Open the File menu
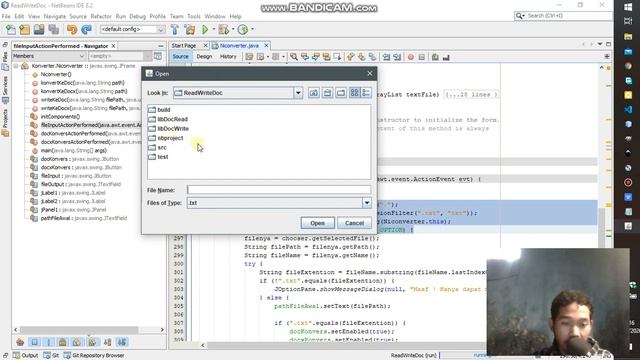This screenshot has width=640, height=360. click(x=6, y=16)
